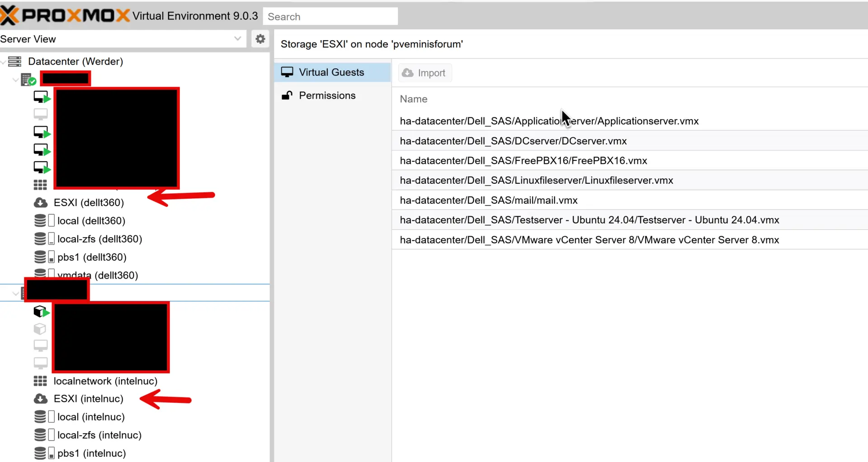This screenshot has width=868, height=462.
Task: Select ESXI (dellt360) storage
Action: [x=89, y=203]
